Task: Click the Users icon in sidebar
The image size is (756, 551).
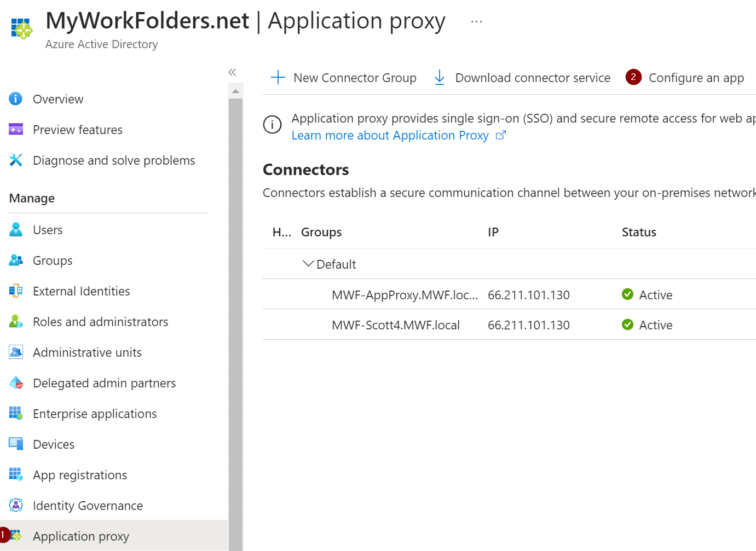Action: [x=16, y=230]
